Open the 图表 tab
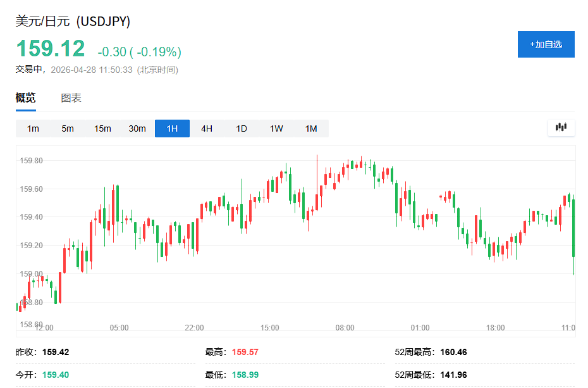 click(71, 98)
